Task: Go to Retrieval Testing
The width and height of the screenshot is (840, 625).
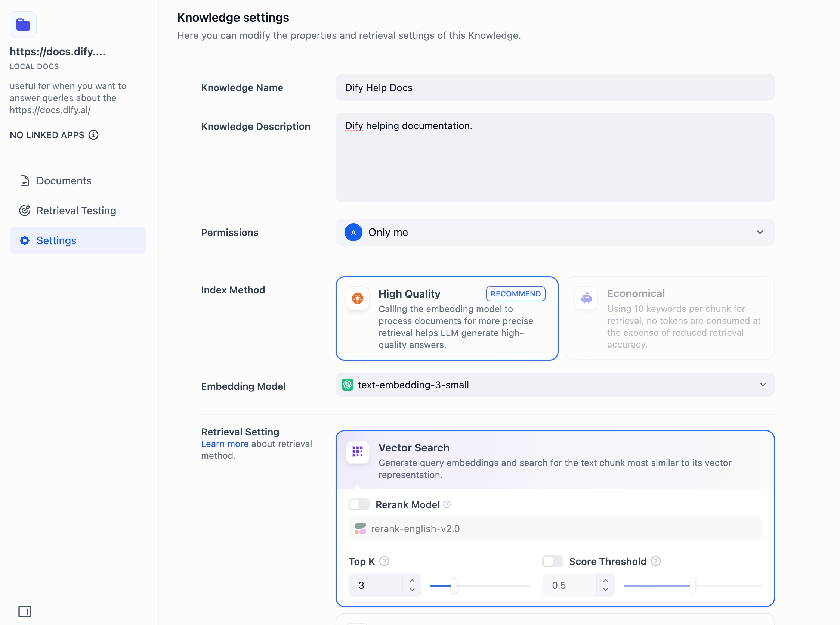Action: (x=76, y=211)
